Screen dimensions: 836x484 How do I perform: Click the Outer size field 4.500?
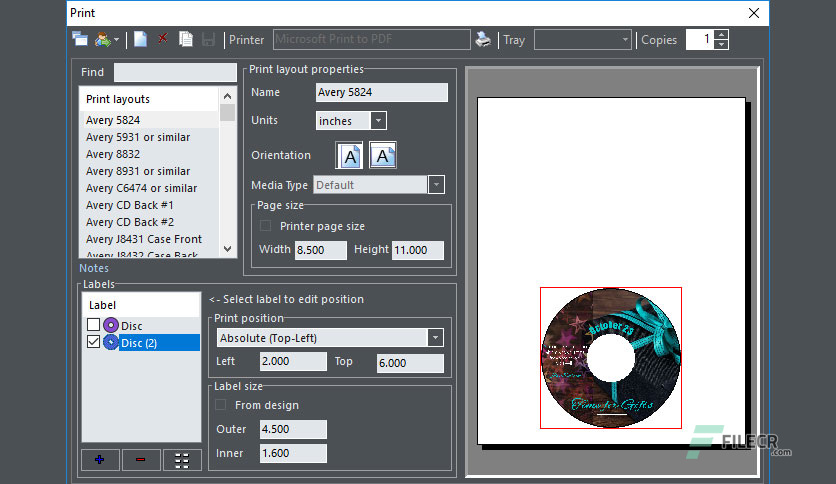pyautogui.click(x=293, y=429)
